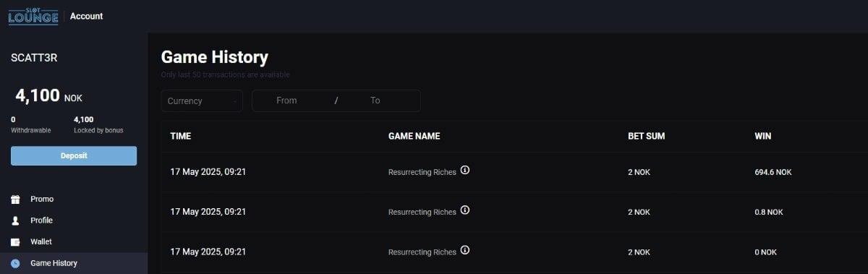Open info icon for 0 NOK win row
The height and width of the screenshot is (274, 868).
tap(465, 251)
